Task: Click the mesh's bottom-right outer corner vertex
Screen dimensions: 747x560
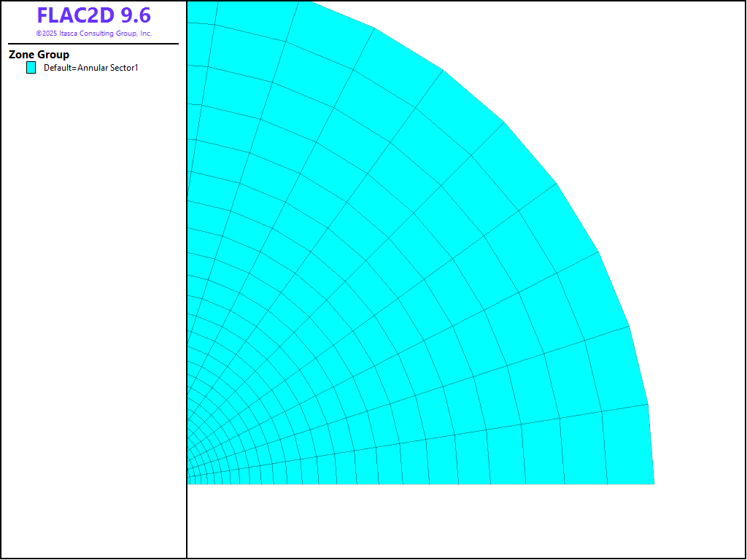Action: (654, 483)
